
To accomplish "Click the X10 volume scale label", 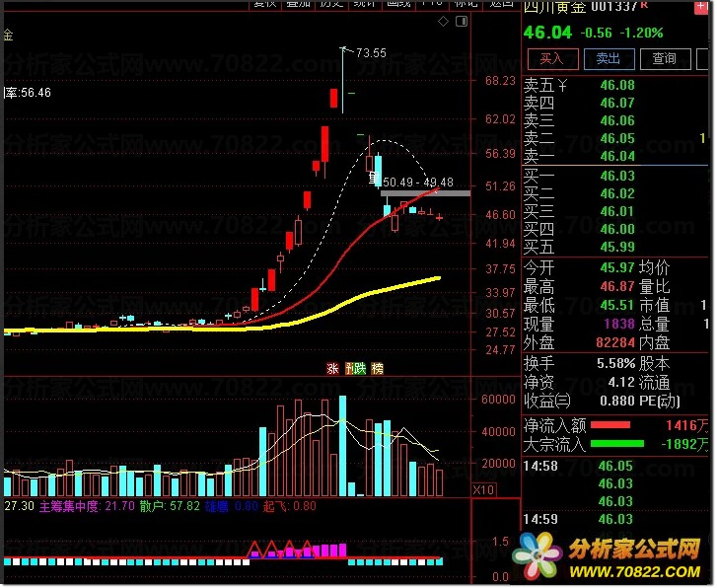I will click(x=483, y=490).
